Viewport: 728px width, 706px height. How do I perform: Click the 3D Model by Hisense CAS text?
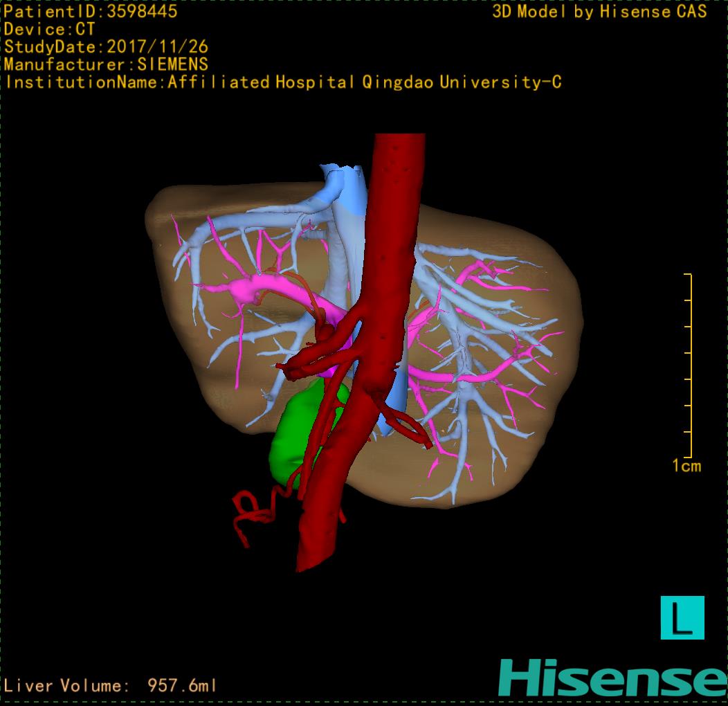tap(599, 11)
